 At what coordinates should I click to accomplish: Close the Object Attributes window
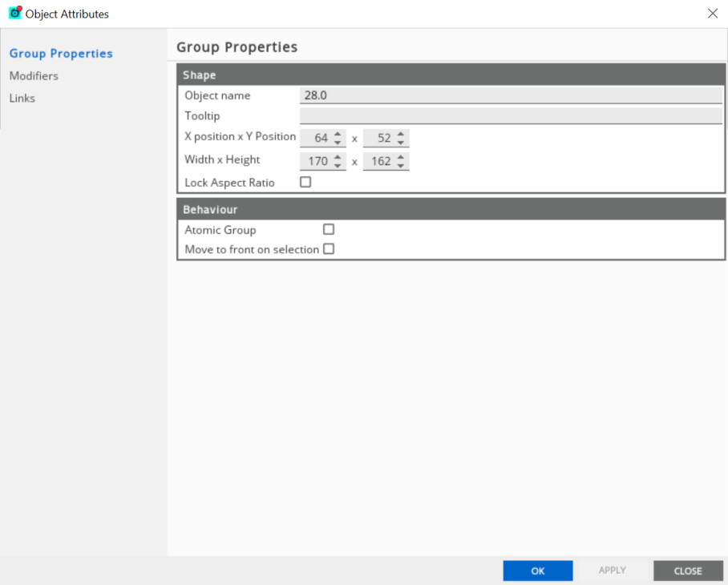point(712,14)
